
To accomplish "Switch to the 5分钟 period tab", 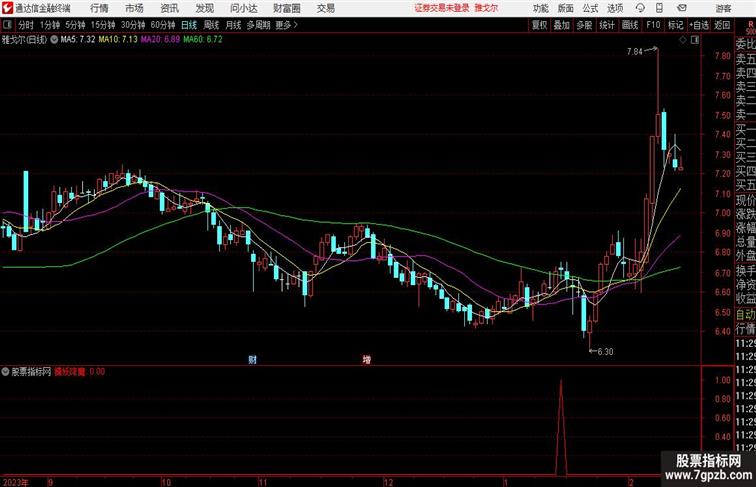I will tap(75, 25).
